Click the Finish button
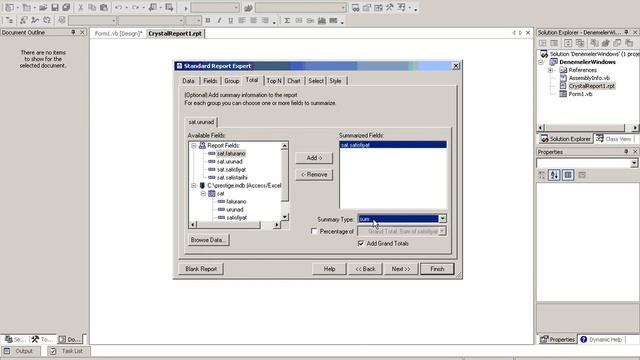 437,269
